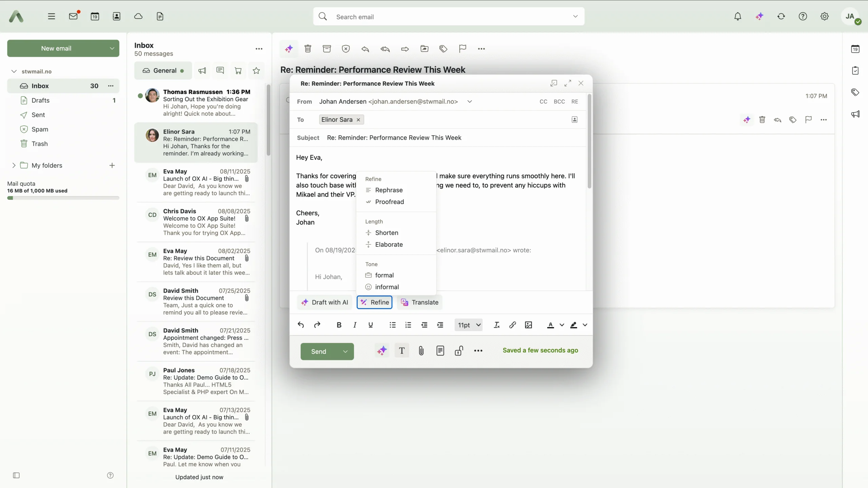Insert a hyperlink using the link icon
This screenshot has width=868, height=488.
(x=512, y=325)
